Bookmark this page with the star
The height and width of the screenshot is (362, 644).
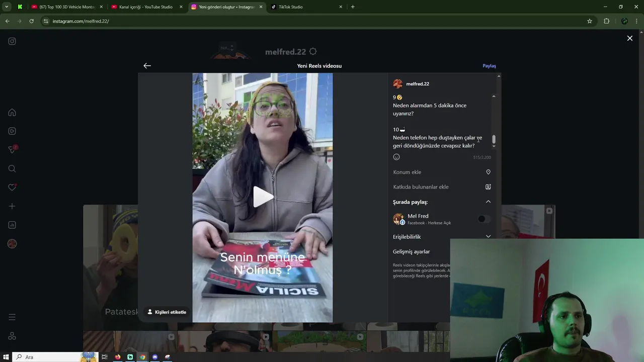(x=590, y=21)
